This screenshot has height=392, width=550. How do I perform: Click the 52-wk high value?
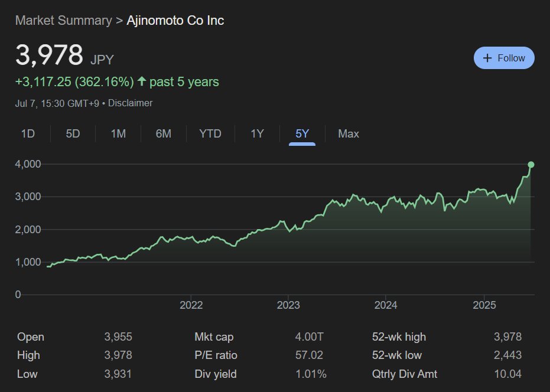click(508, 337)
